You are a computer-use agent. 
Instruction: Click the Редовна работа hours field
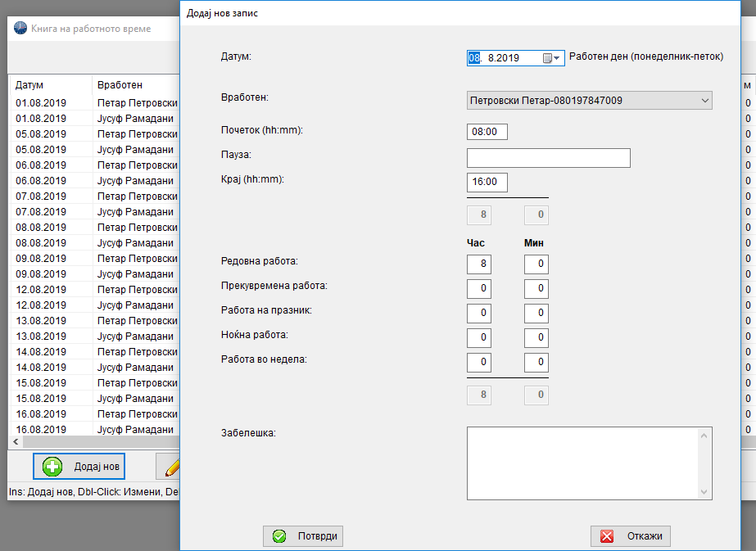click(479, 264)
